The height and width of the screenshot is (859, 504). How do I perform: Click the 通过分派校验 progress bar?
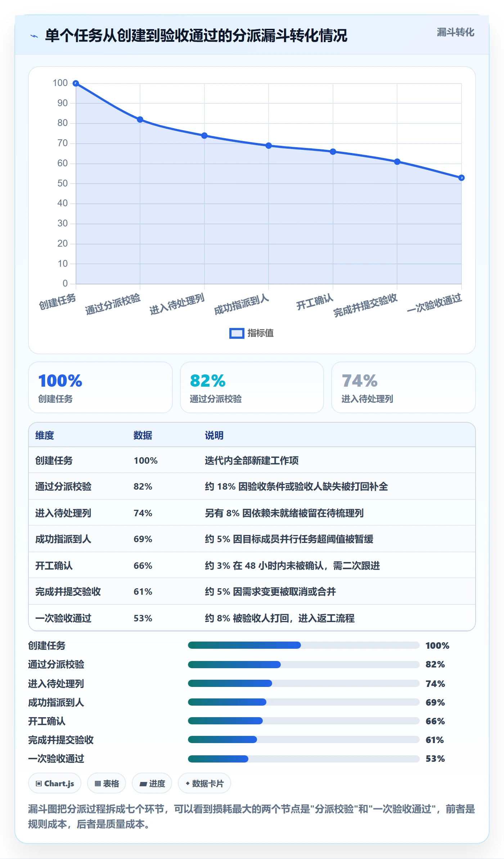303,665
